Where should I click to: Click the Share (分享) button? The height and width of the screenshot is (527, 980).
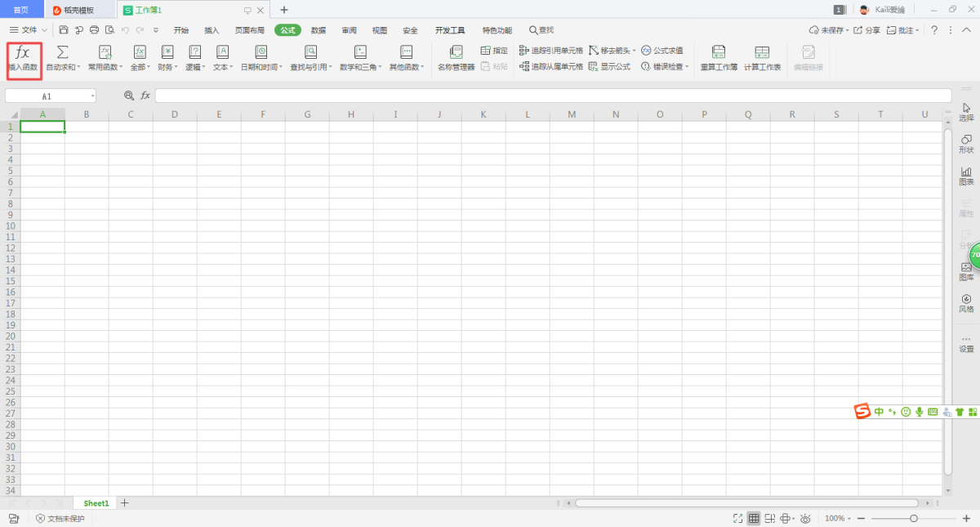(x=868, y=30)
